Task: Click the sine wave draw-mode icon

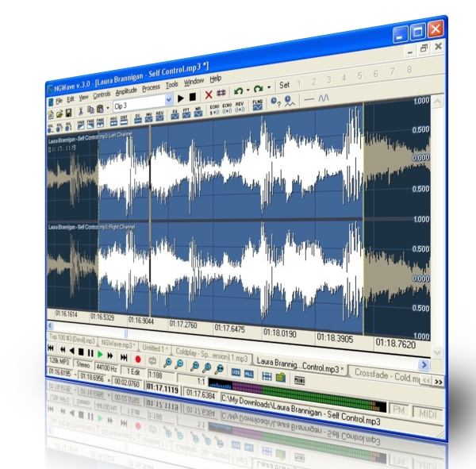Action: click(324, 98)
